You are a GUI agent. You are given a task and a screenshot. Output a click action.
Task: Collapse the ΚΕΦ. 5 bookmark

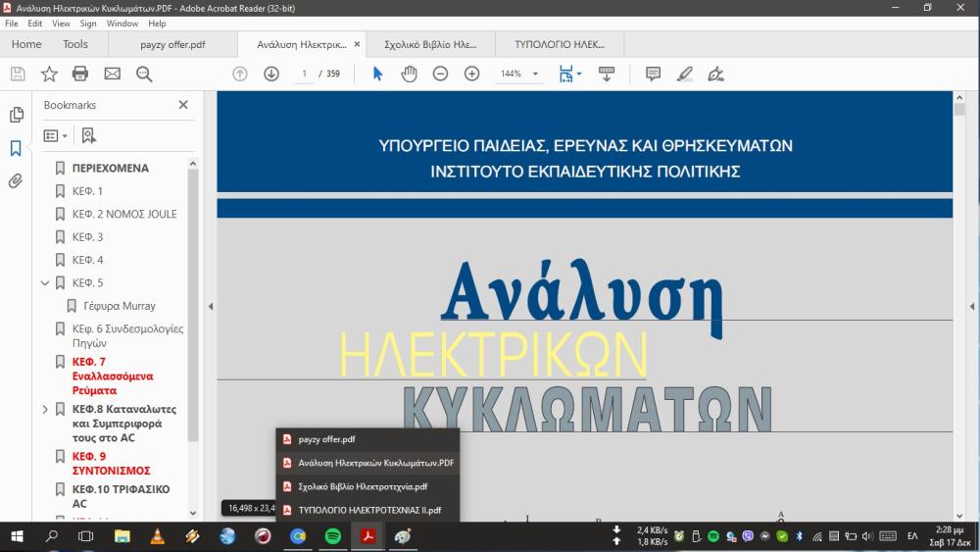point(45,283)
